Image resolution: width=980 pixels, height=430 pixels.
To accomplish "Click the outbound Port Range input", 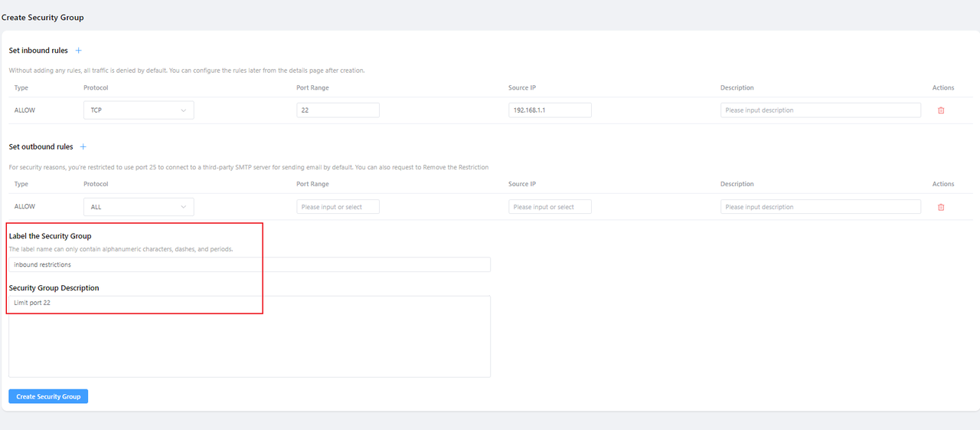I will 338,207.
